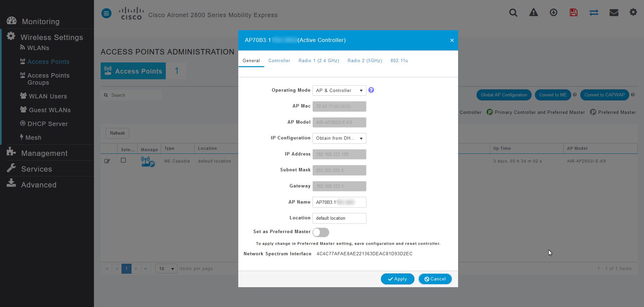The height and width of the screenshot is (307, 644).
Task: Click the red save configuration icon
Action: click(574, 12)
